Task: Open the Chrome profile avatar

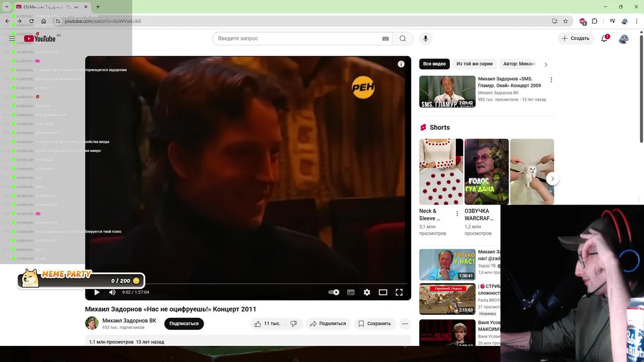Action: pos(624,21)
